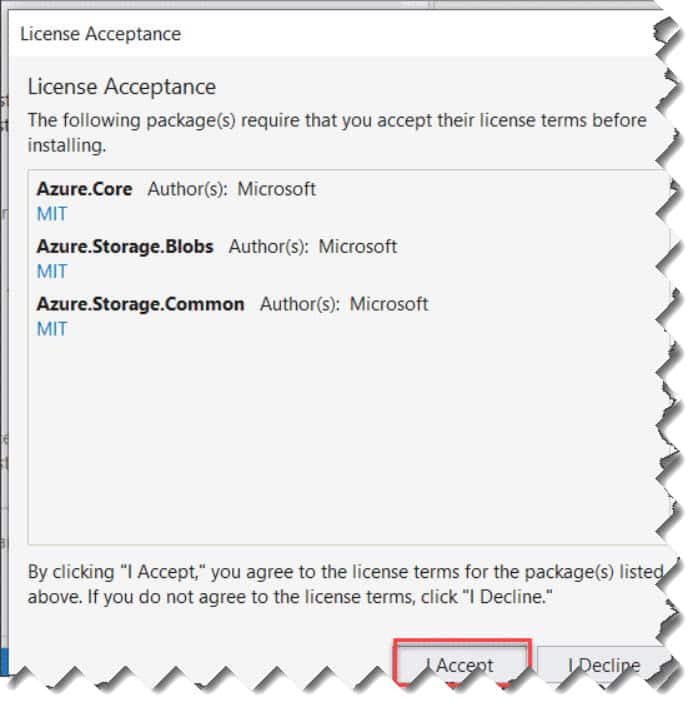Viewport: 695px width, 706px height.
Task: Select the Azure.Storage.Blobs package name
Action: coord(125,247)
